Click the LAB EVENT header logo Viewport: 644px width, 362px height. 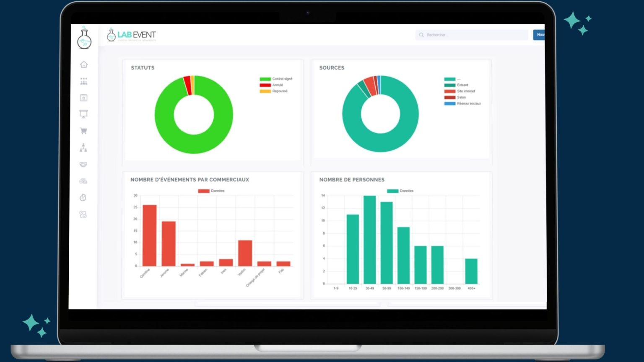coord(131,35)
